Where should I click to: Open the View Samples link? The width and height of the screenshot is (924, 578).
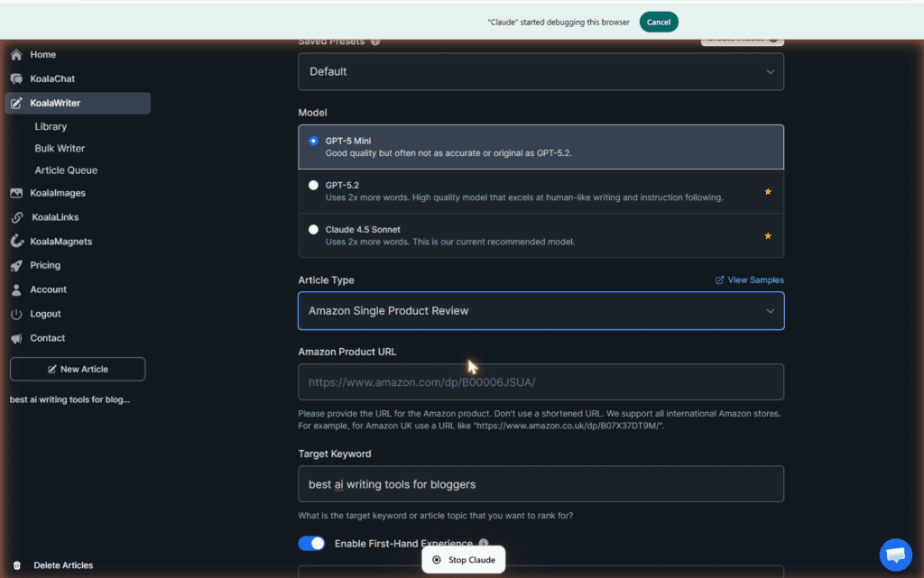tap(755, 280)
